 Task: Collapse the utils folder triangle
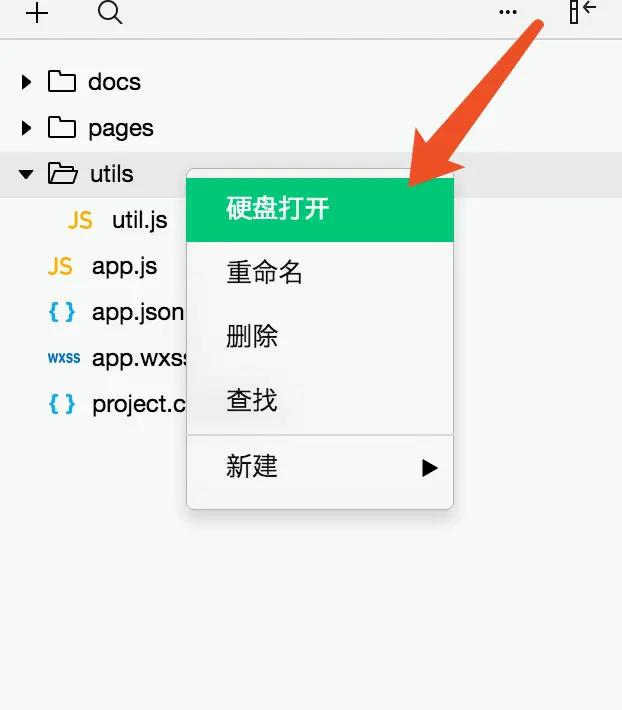coord(26,174)
